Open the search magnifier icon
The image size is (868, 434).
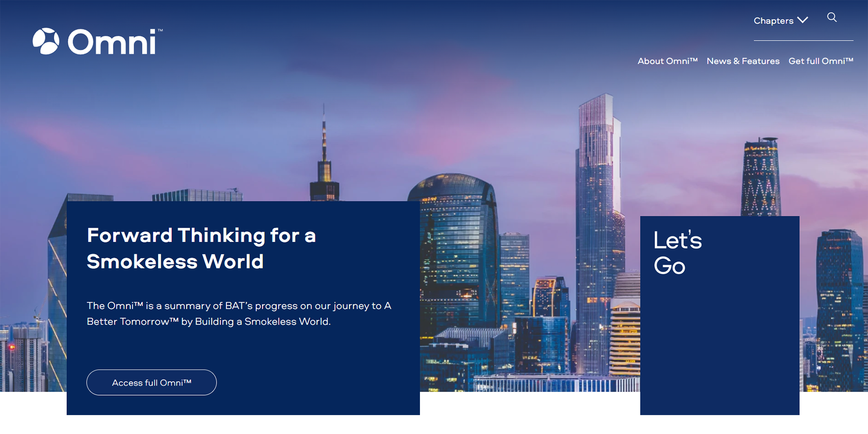pos(832,18)
